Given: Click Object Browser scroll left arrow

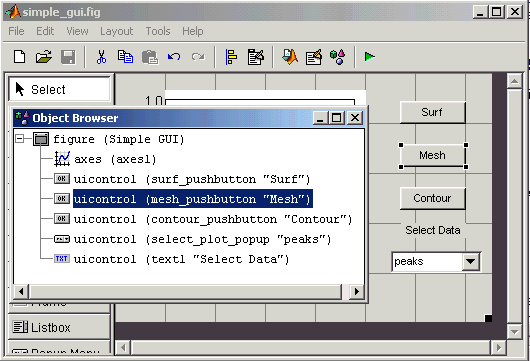Looking at the screenshot, I should pos(21,291).
